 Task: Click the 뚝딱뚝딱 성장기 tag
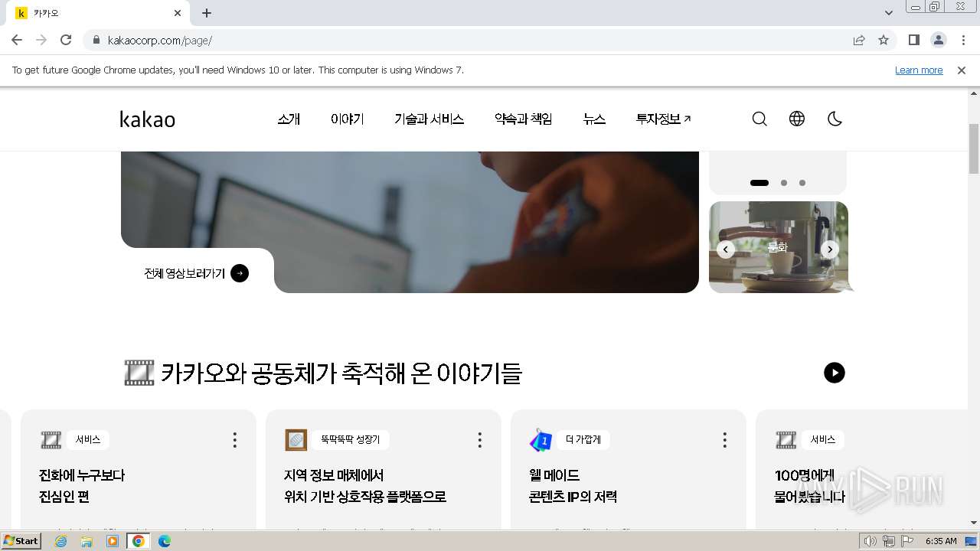pos(351,440)
